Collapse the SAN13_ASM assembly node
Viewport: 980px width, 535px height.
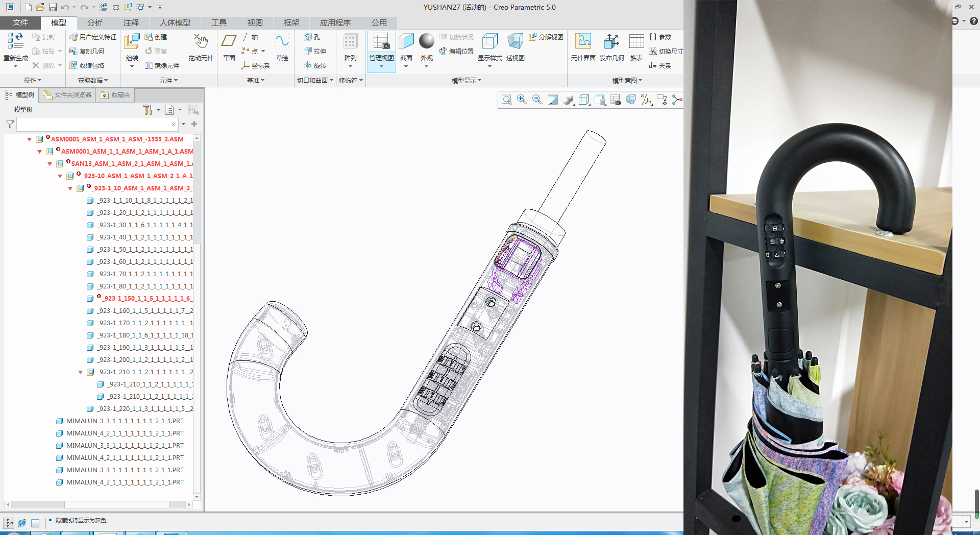50,164
